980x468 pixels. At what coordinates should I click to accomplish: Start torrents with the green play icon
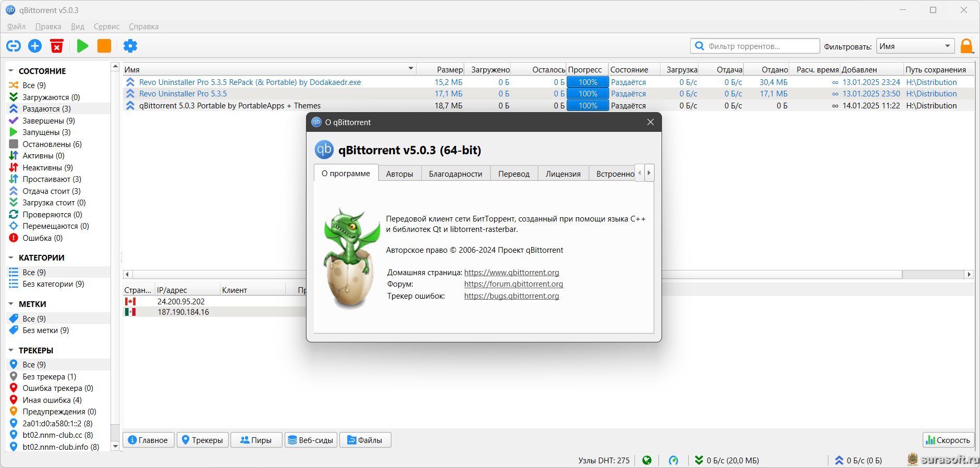[x=82, y=46]
